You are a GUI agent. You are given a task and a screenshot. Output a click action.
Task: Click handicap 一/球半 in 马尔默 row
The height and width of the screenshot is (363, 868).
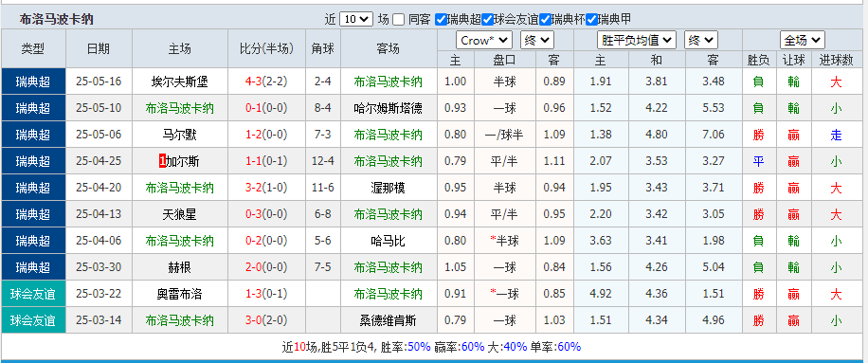click(504, 135)
